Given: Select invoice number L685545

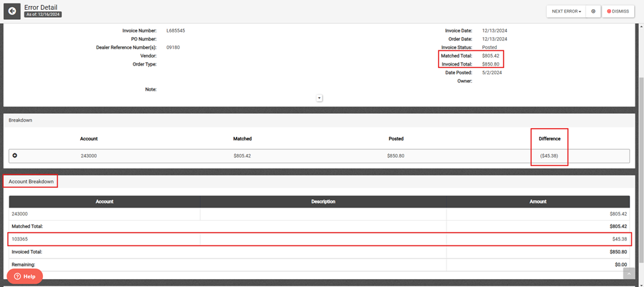Looking at the screenshot, I should (176, 30).
